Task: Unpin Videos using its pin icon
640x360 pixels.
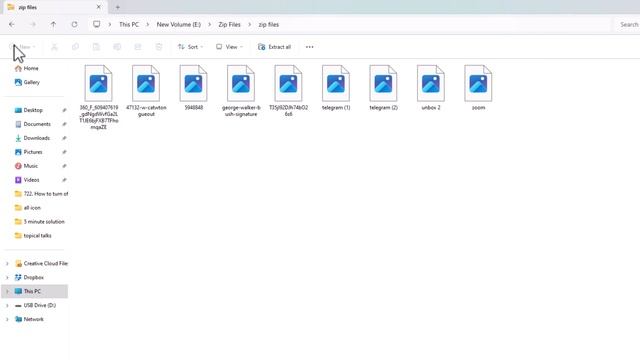Action: click(x=64, y=180)
